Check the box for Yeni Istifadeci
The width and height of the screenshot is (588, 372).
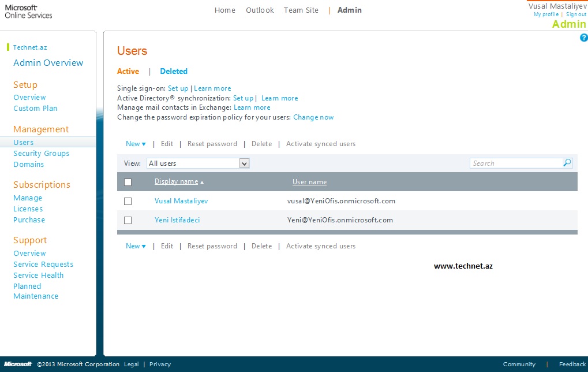(128, 220)
